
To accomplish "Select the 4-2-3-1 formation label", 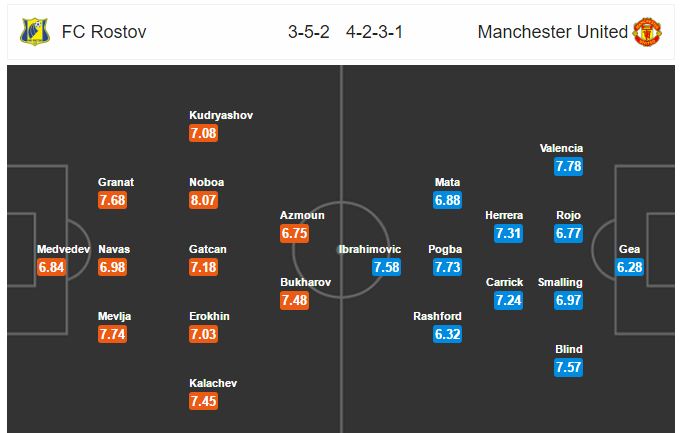I will tap(377, 32).
